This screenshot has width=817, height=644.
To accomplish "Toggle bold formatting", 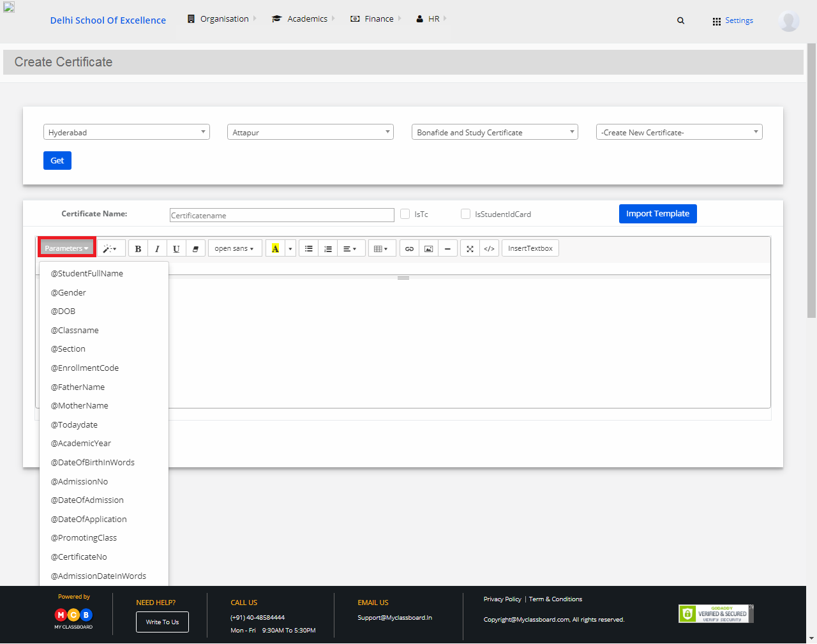I will click(x=138, y=248).
